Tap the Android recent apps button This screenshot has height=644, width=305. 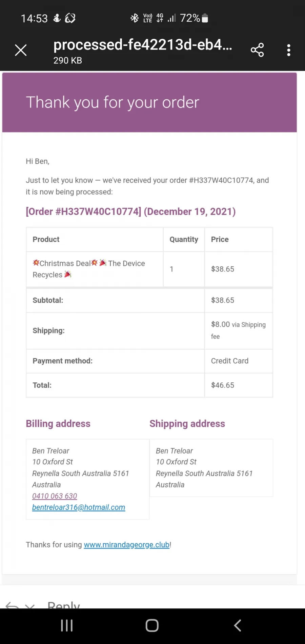67,625
